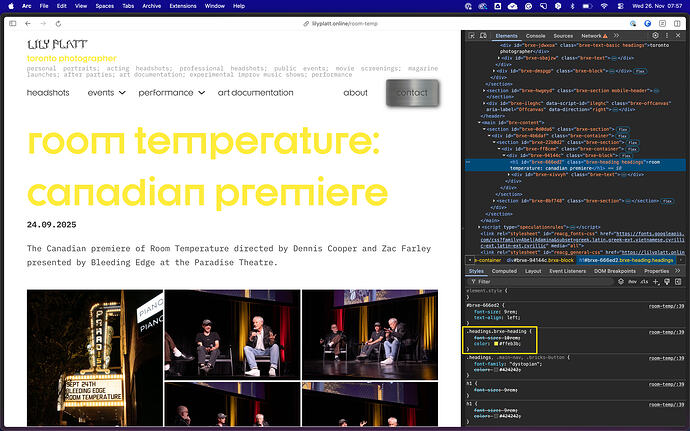Open room-temp/:39 link for .headings.brxe-heading rule

point(666,332)
